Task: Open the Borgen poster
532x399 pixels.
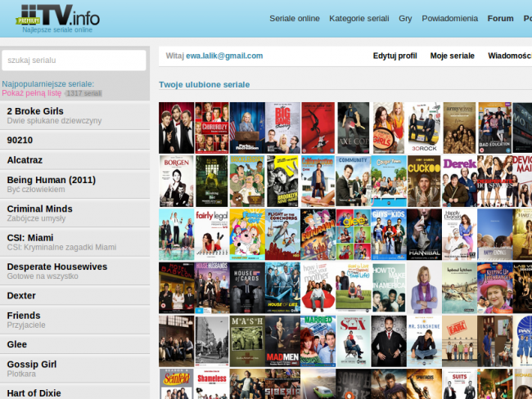Action: [177, 181]
